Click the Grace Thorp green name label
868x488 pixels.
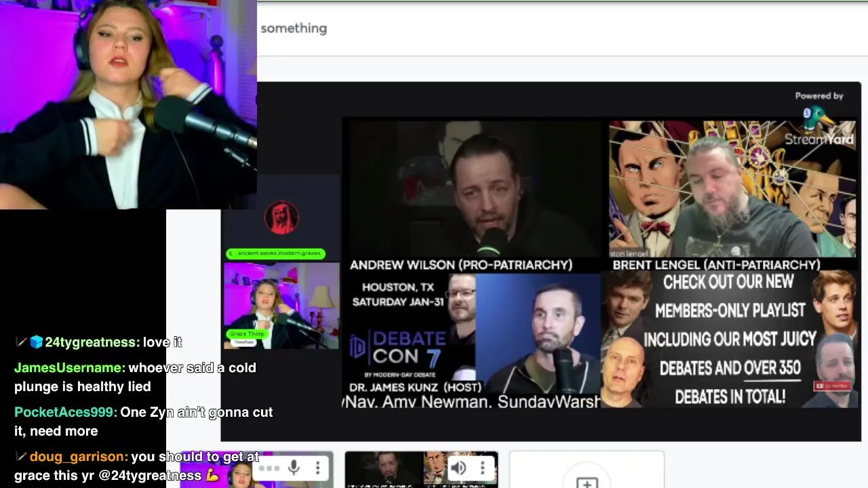pos(247,334)
